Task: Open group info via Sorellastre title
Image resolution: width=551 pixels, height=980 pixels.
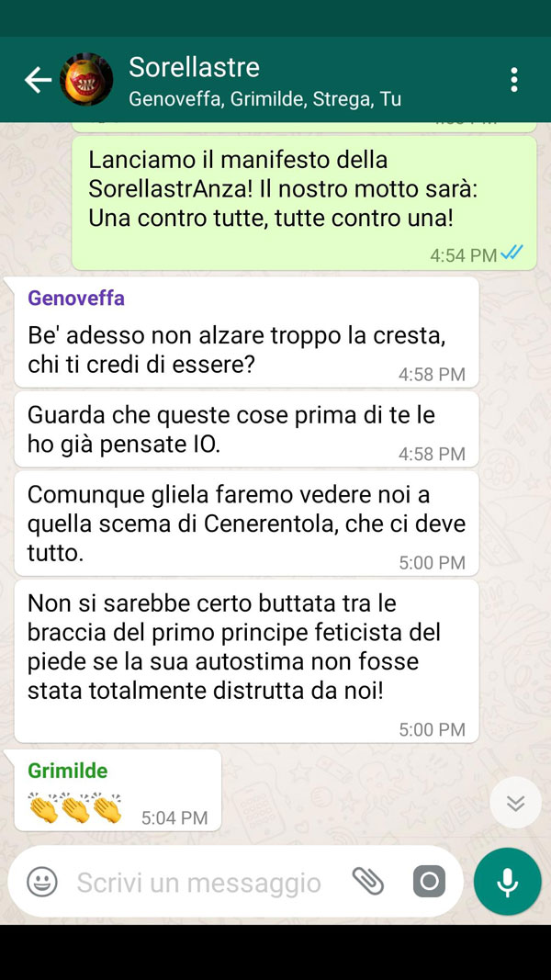Action: pos(195,67)
